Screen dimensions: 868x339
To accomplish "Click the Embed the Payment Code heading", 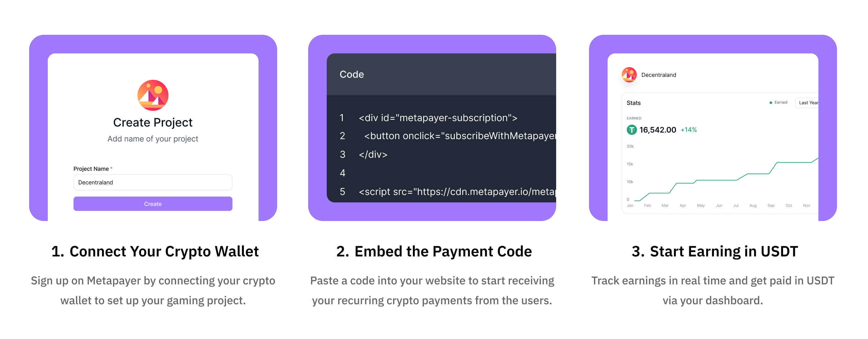I will [434, 251].
